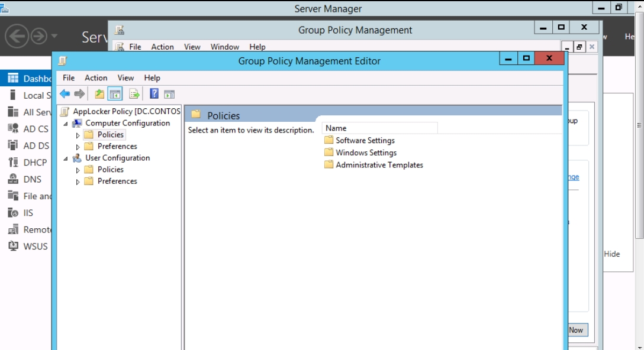
Task: Open the View menu in Group Policy Management window
Action: 192,47
